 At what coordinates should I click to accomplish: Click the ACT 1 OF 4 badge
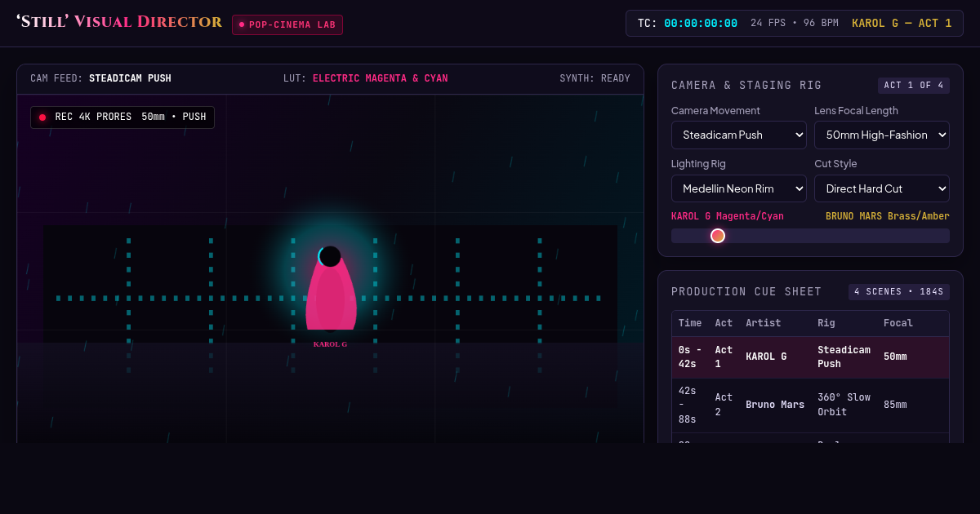(914, 85)
